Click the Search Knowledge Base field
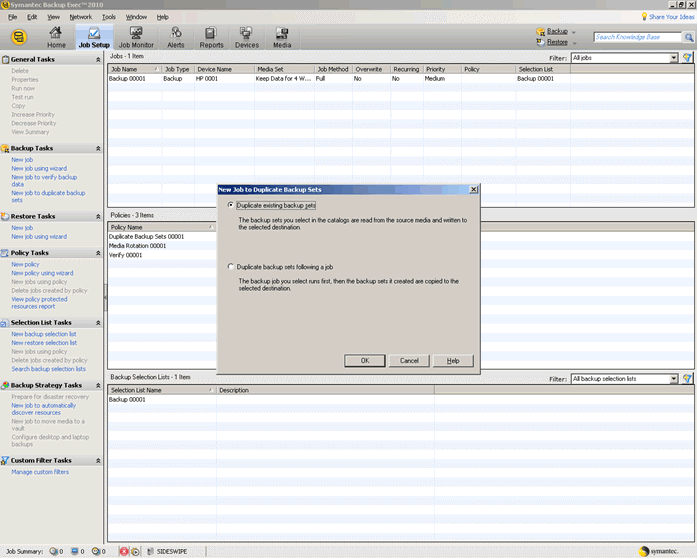Viewport: 698px width, 559px height. tap(637, 37)
